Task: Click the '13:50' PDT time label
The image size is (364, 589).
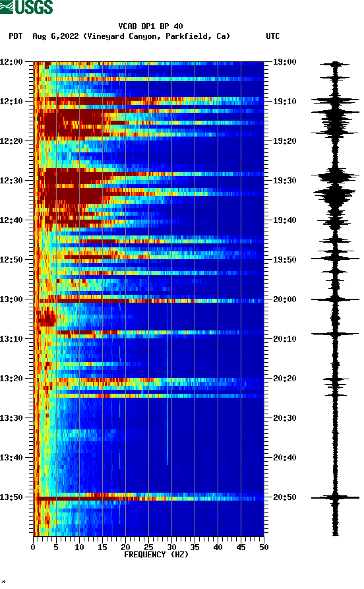Action: click(12, 497)
